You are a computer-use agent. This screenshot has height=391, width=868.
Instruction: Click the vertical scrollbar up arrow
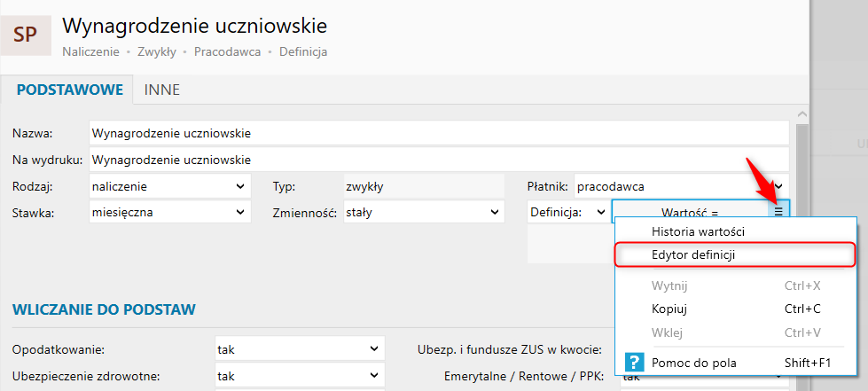pos(802,114)
